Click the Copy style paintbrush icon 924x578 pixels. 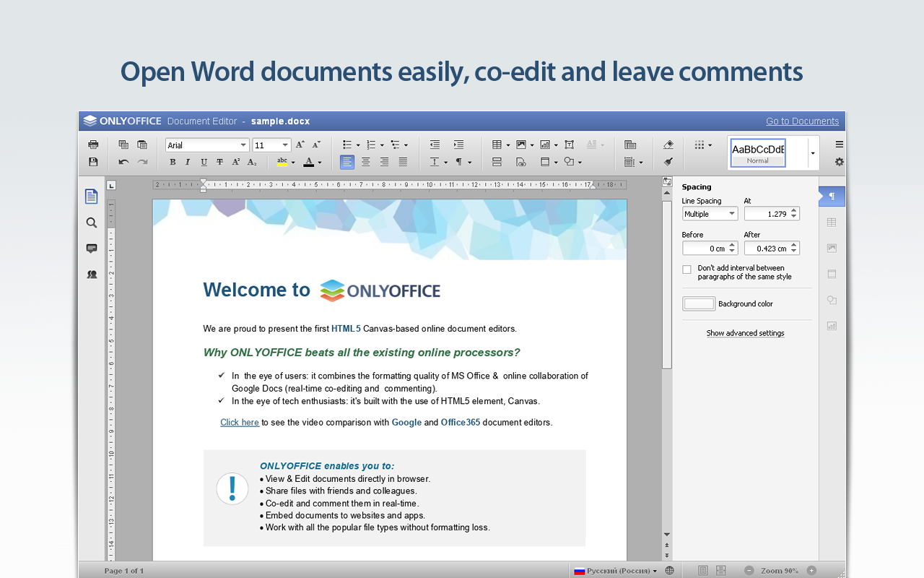tap(668, 162)
